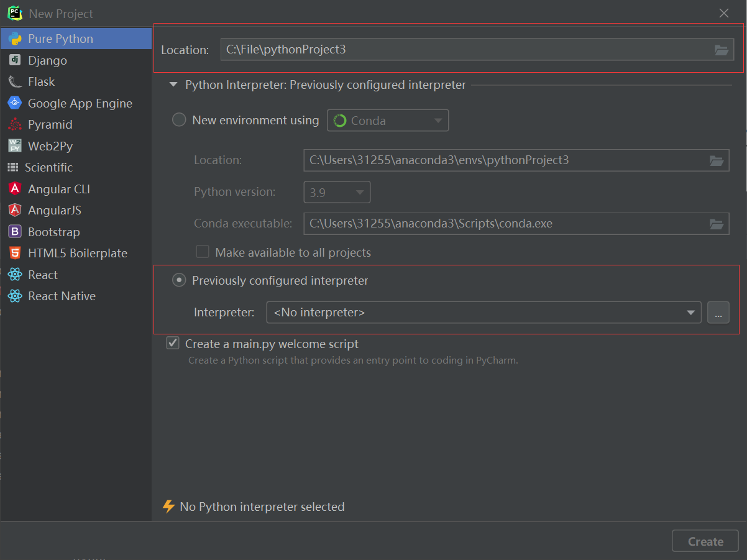
Task: Click the lightning warning icon
Action: tap(168, 507)
